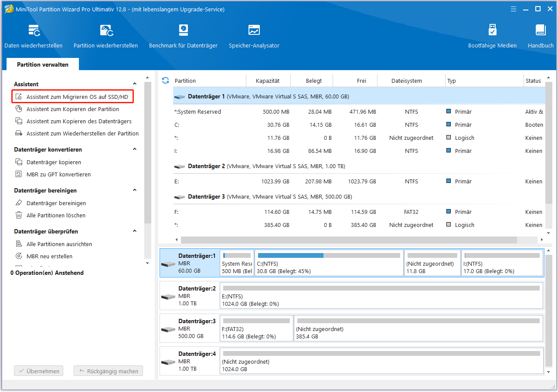The image size is (558, 392).
Task: Collapse the Assistent section
Action: [x=135, y=84]
